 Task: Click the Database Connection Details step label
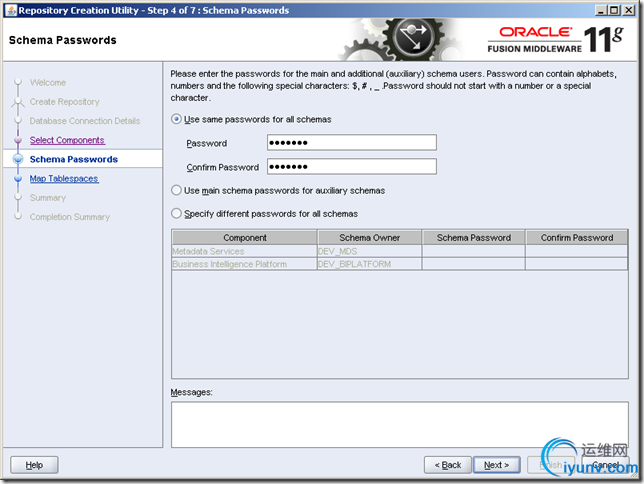85,121
